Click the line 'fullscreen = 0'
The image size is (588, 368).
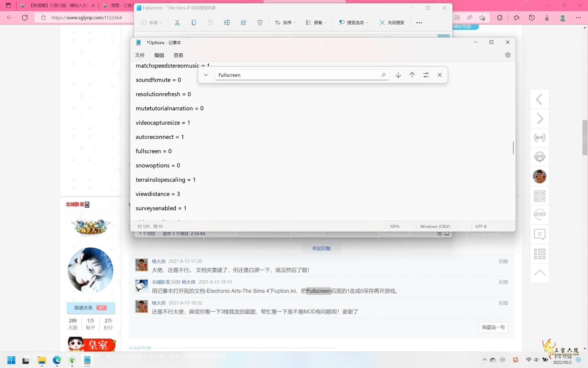pyautogui.click(x=154, y=151)
